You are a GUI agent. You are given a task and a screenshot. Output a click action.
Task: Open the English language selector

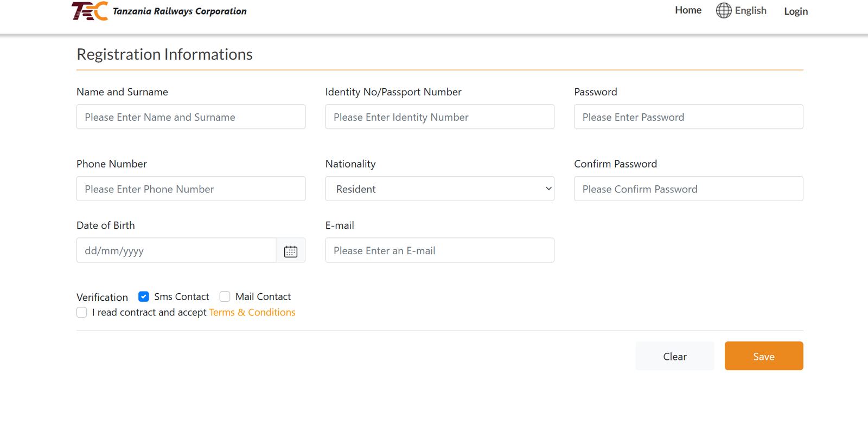coord(750,11)
